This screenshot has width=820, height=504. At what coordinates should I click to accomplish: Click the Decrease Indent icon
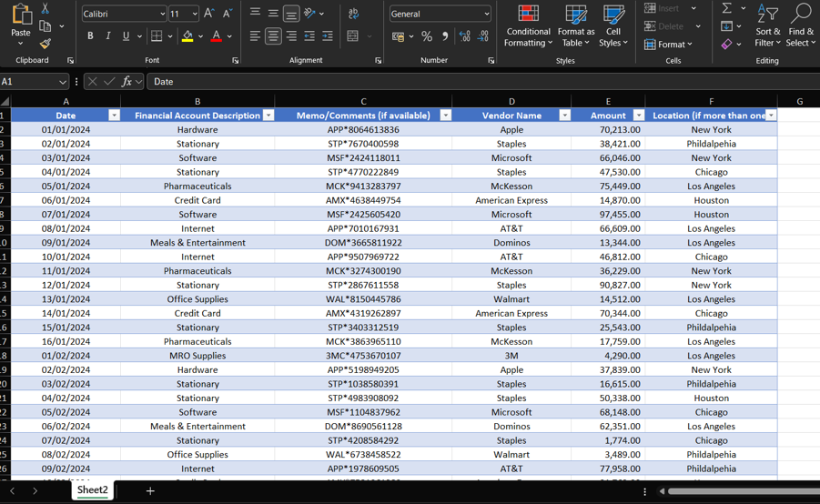(x=309, y=36)
